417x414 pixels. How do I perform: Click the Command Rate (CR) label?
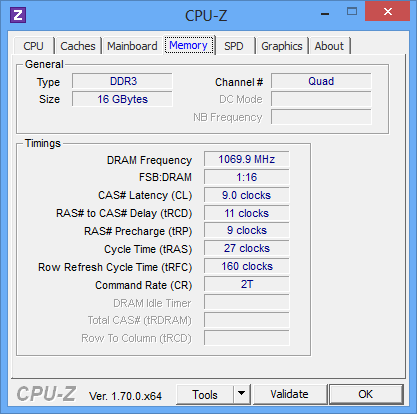coord(144,285)
